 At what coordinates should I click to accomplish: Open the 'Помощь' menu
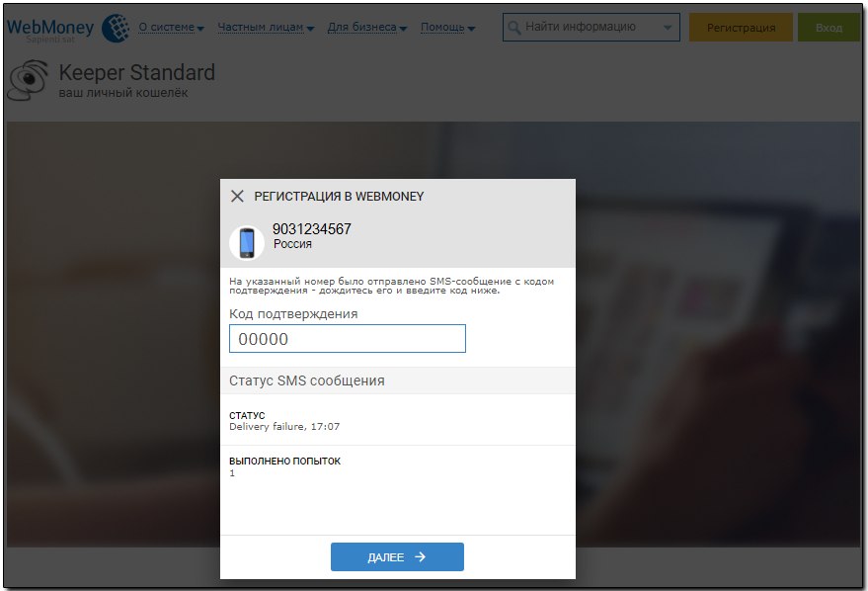click(x=448, y=27)
